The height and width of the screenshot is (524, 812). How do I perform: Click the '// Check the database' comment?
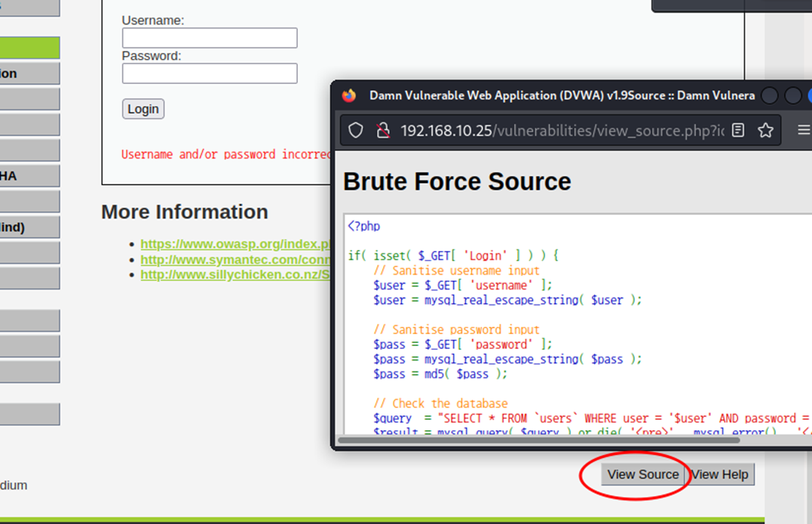click(x=441, y=403)
